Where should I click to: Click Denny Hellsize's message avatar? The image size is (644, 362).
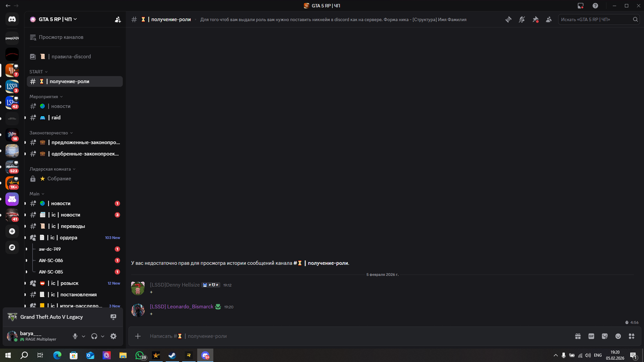click(x=138, y=289)
